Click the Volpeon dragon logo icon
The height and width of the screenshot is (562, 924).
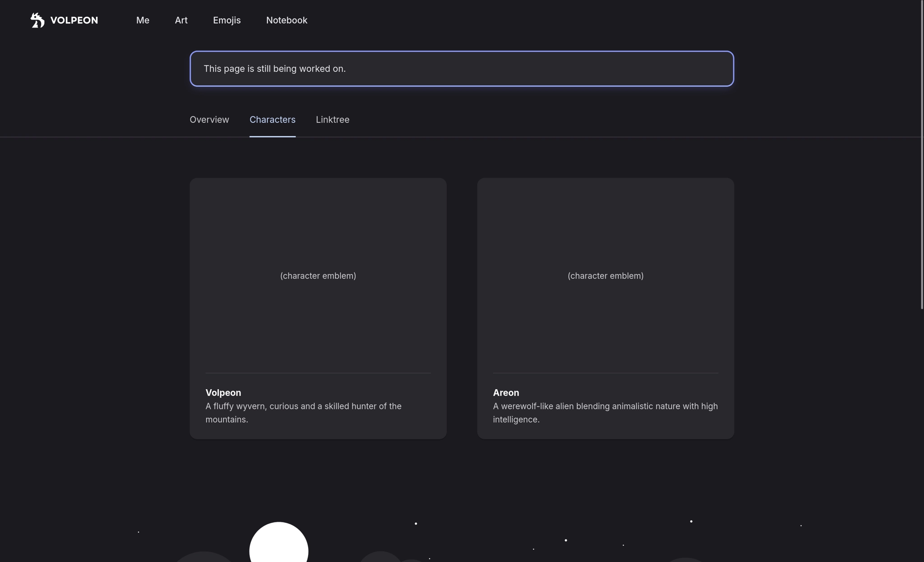pos(37,20)
